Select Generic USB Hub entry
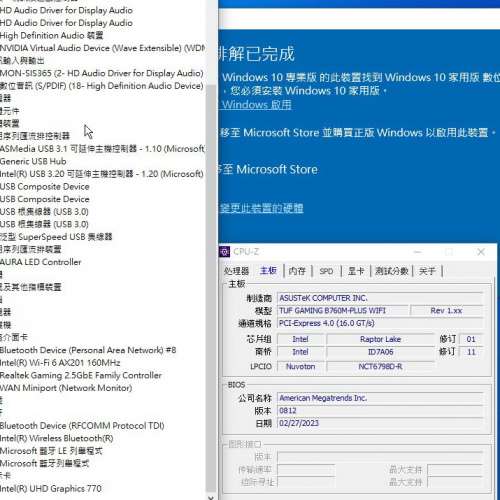Viewport: 500px width, 500px height. pos(33,161)
